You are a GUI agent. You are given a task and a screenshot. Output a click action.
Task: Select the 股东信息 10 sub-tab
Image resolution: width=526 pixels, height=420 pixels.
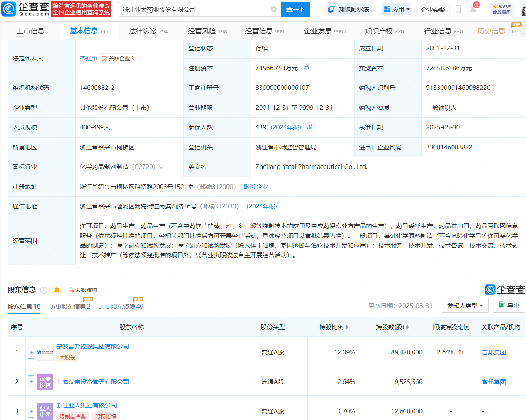coord(24,306)
